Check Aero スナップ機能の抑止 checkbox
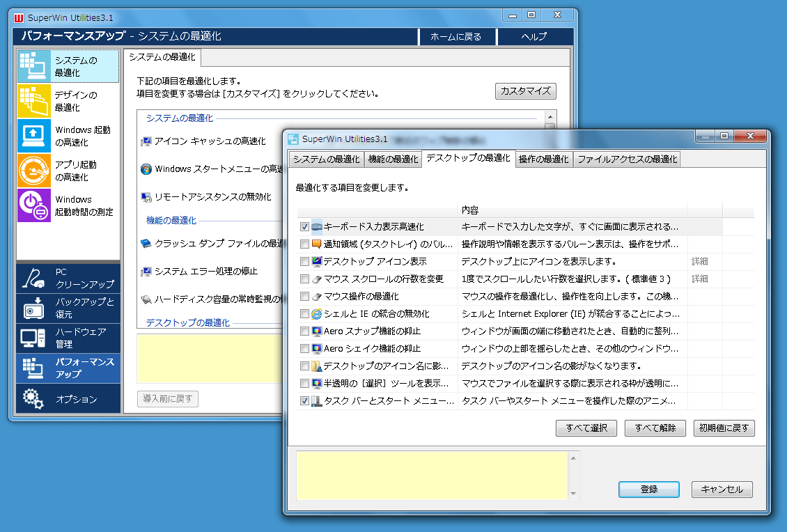Image resolution: width=787 pixels, height=532 pixels. tap(304, 331)
